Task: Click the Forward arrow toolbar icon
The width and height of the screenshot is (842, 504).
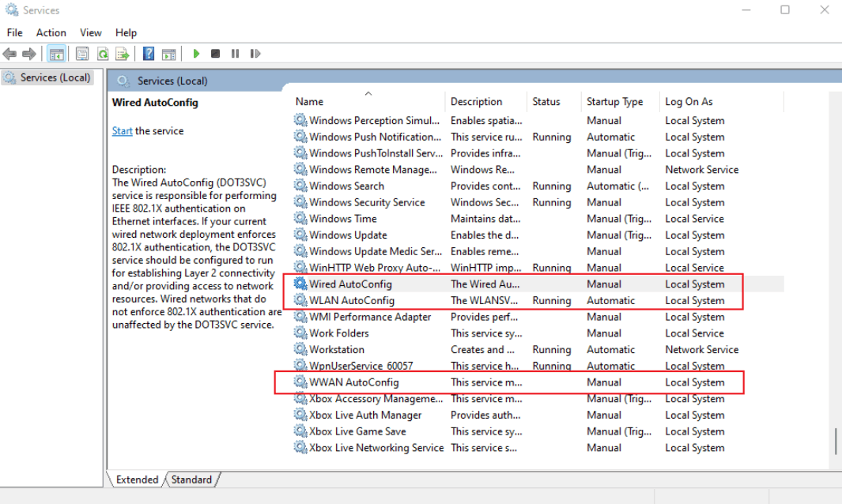Action: coord(29,54)
